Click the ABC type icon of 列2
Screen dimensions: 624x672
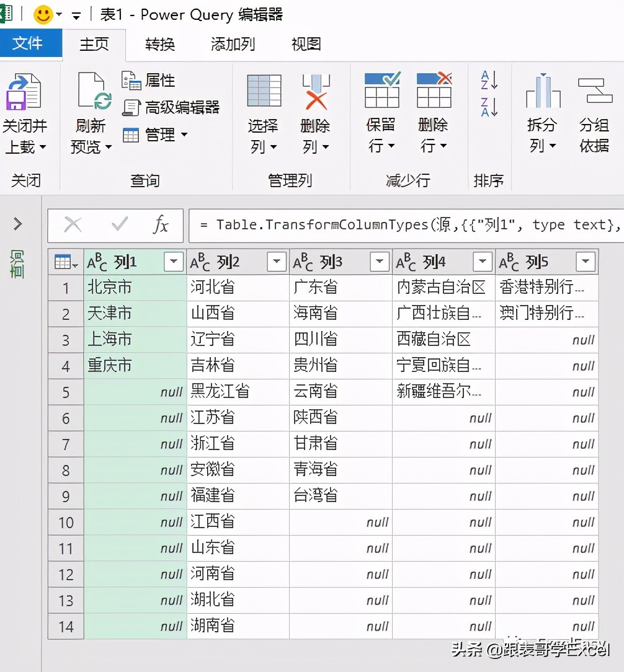200,262
